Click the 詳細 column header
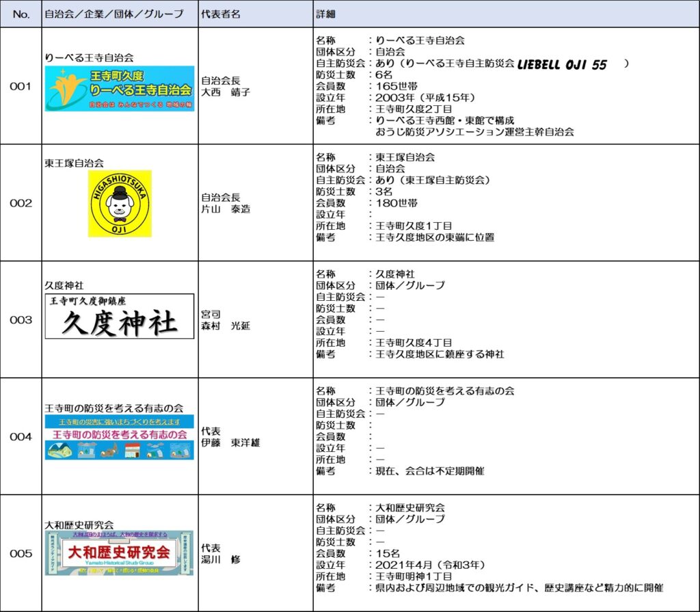700x612 pixels. tap(325, 14)
